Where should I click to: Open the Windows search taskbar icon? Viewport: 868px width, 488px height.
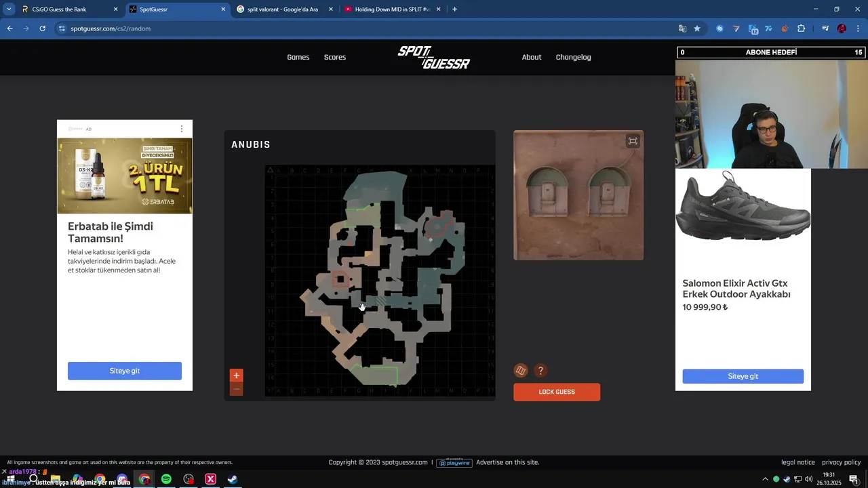(33, 479)
